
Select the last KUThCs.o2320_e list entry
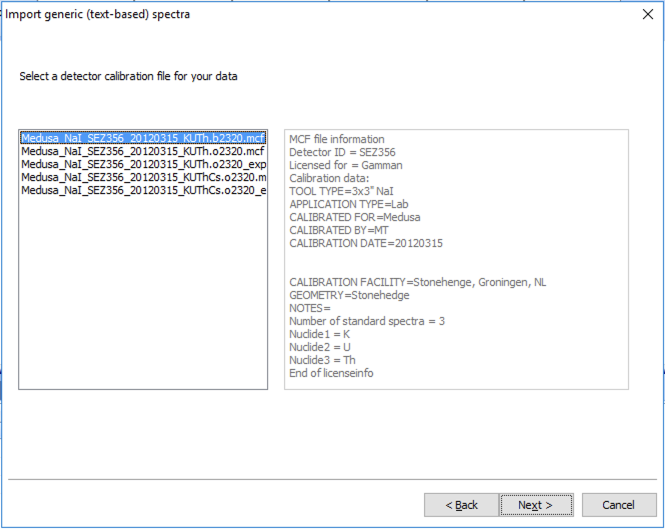click(143, 190)
